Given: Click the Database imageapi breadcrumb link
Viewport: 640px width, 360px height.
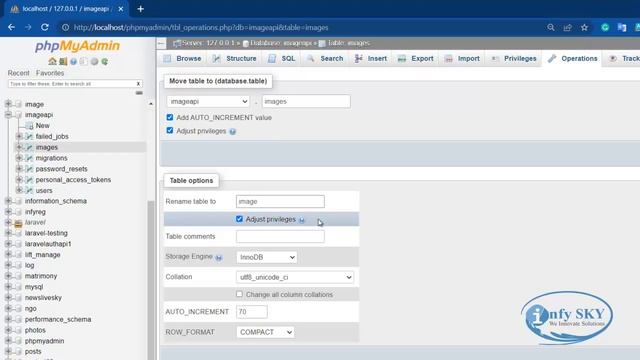Looking at the screenshot, I should pos(280,43).
